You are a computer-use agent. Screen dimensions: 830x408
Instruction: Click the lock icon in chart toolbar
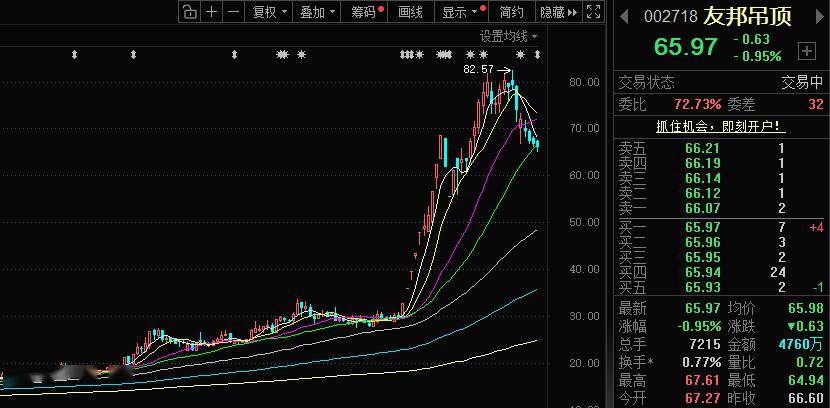pos(189,12)
